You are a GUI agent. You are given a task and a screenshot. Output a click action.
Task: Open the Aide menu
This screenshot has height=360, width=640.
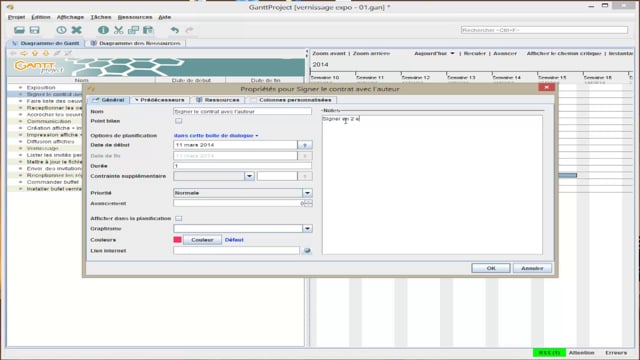(x=164, y=17)
